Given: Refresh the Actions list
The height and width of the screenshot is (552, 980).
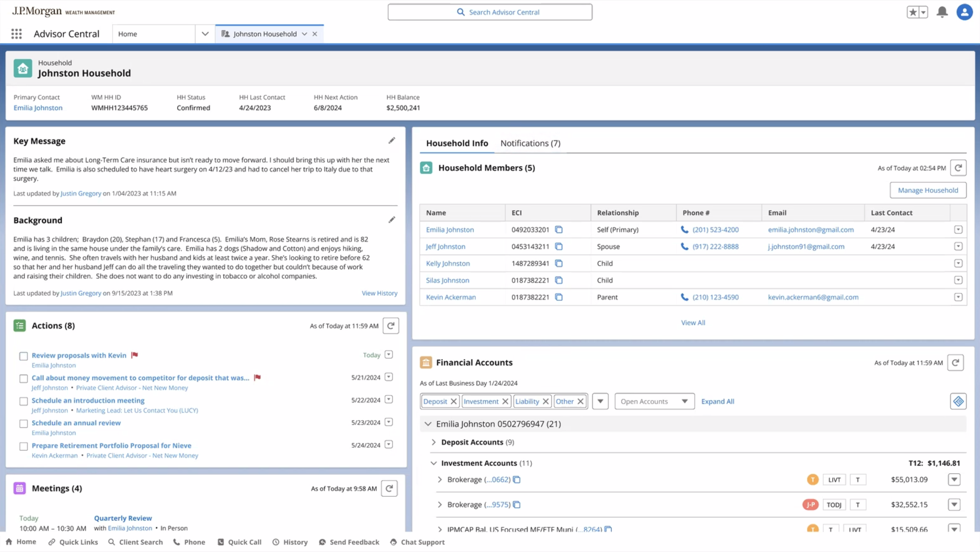Looking at the screenshot, I should tap(391, 326).
